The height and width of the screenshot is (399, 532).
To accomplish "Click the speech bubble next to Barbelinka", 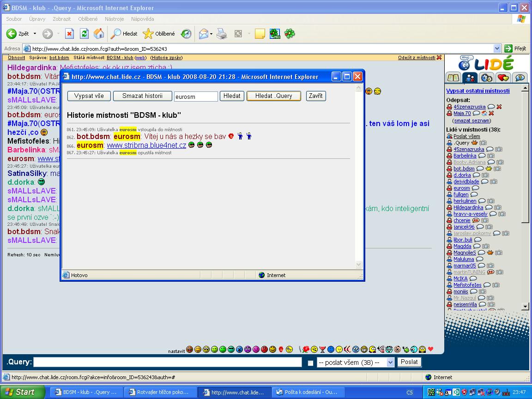I will tap(482, 156).
